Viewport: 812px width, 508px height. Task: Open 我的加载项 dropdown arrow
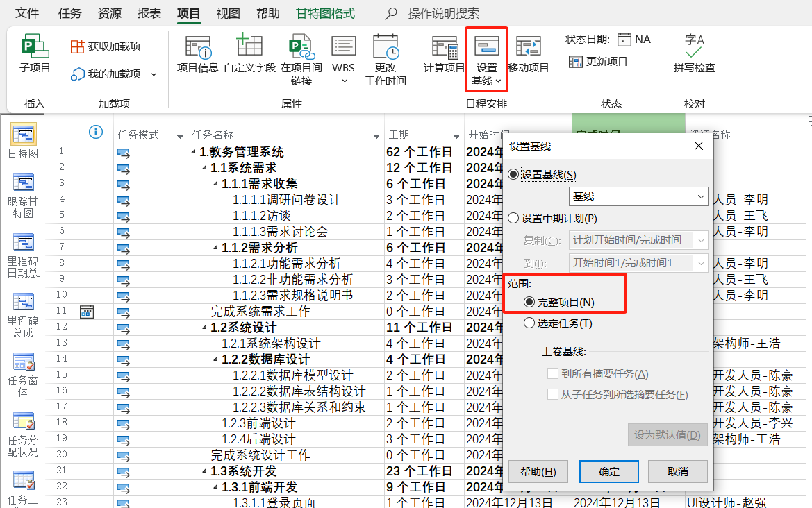pyautogui.click(x=154, y=74)
